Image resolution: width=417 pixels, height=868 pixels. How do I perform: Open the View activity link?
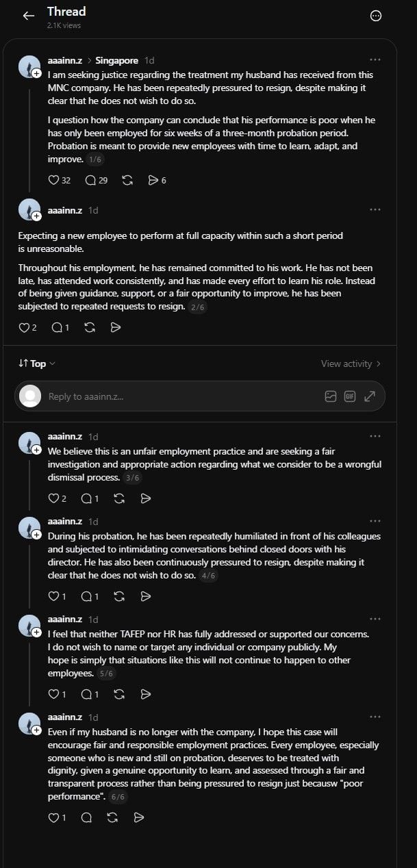coord(351,363)
